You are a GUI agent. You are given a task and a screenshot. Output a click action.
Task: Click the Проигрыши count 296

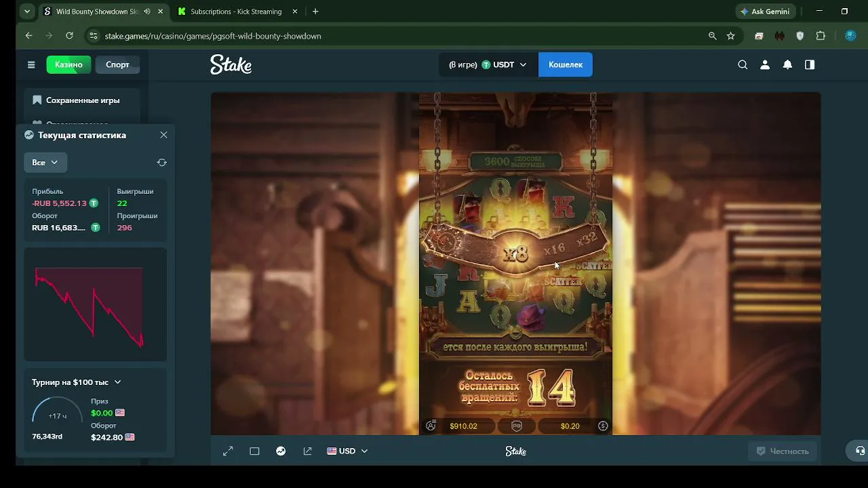click(124, 228)
